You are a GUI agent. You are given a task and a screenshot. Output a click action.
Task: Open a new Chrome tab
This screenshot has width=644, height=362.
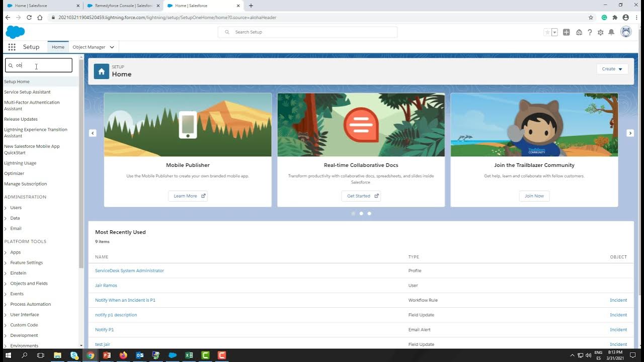[x=251, y=6]
